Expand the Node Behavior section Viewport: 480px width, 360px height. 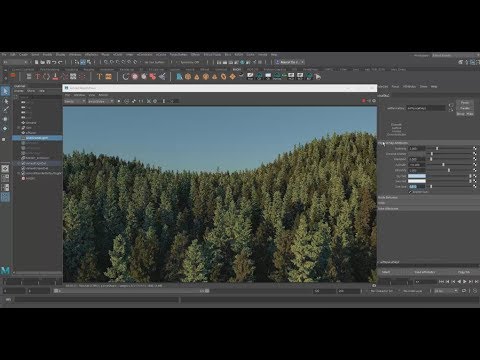429,198
